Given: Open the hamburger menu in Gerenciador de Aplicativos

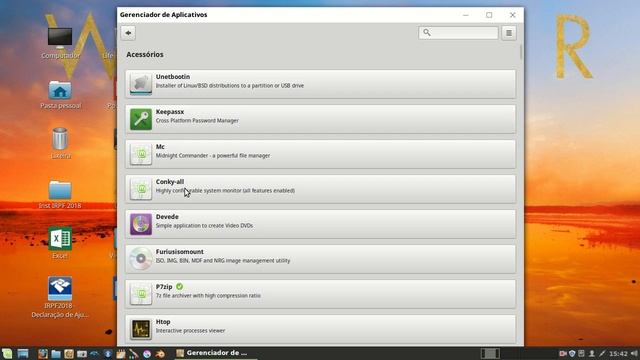Looking at the screenshot, I should [509, 33].
